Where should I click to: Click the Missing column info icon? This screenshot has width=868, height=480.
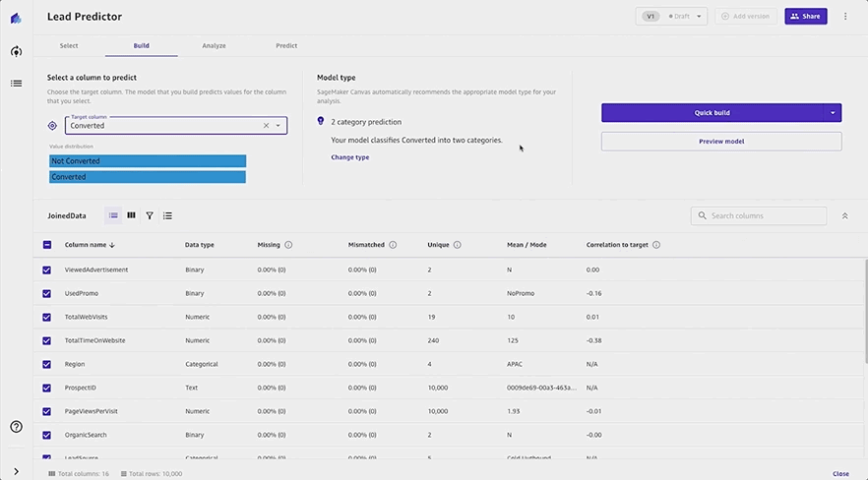288,245
